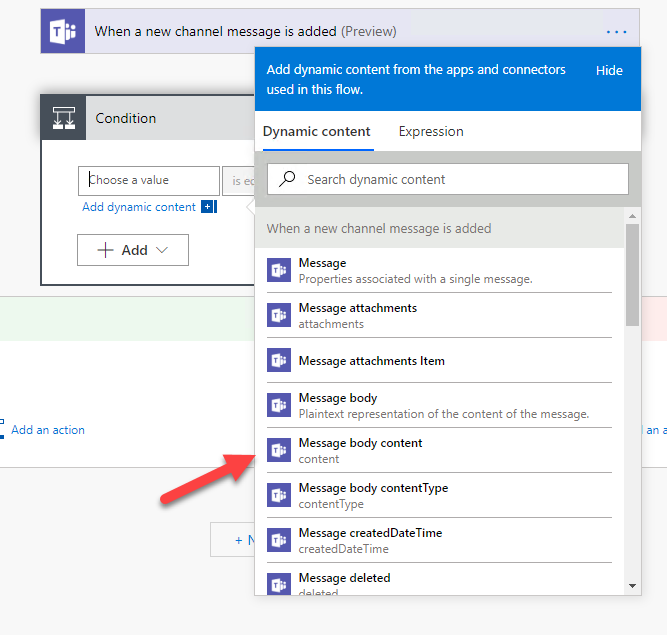Image resolution: width=667 pixels, height=635 pixels.
Task: Click the scrollbar down arrow
Action: (633, 586)
